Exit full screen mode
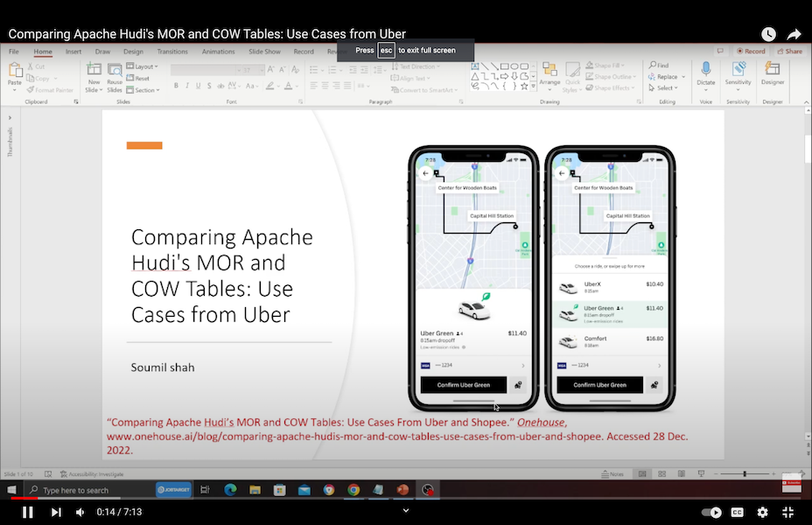812x525 pixels. tap(787, 512)
